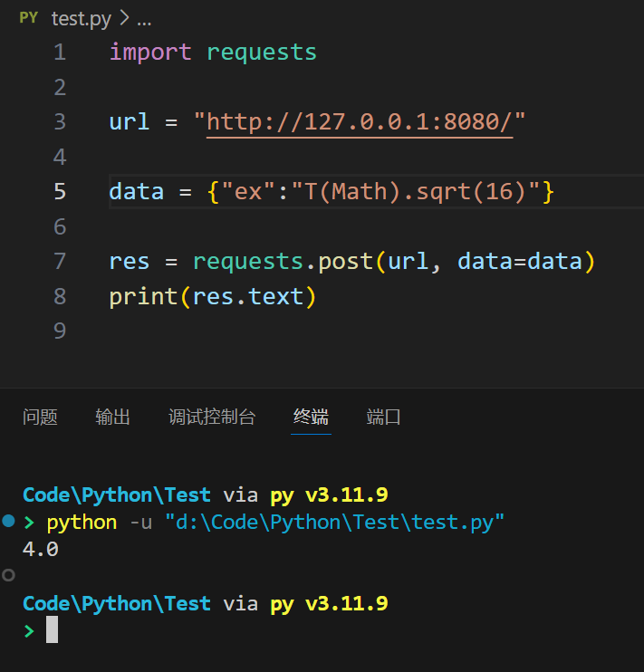
Task: Click the hollow circle marker in terminal
Action: (9, 574)
